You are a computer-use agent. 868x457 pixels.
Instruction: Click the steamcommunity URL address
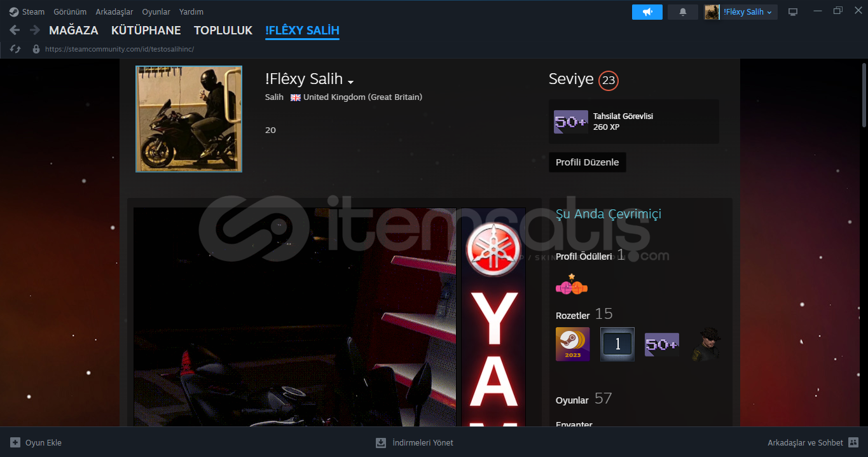click(120, 49)
